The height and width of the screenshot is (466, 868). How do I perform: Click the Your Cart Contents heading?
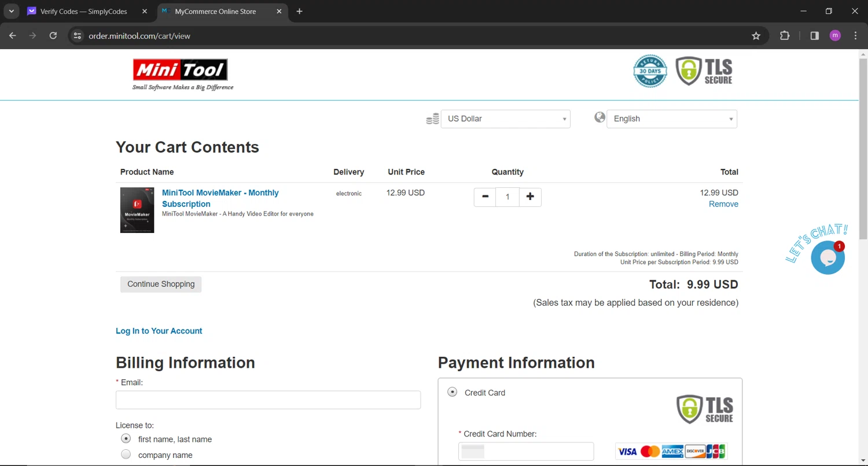tap(187, 147)
